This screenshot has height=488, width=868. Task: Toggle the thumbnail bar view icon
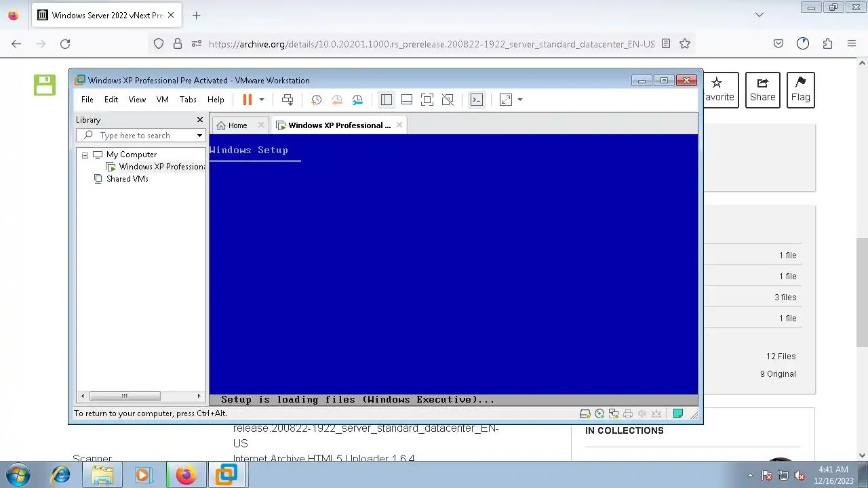[x=407, y=100]
